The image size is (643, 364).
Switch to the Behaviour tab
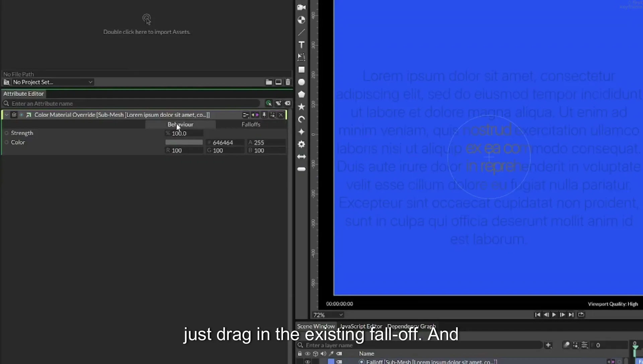tap(181, 124)
